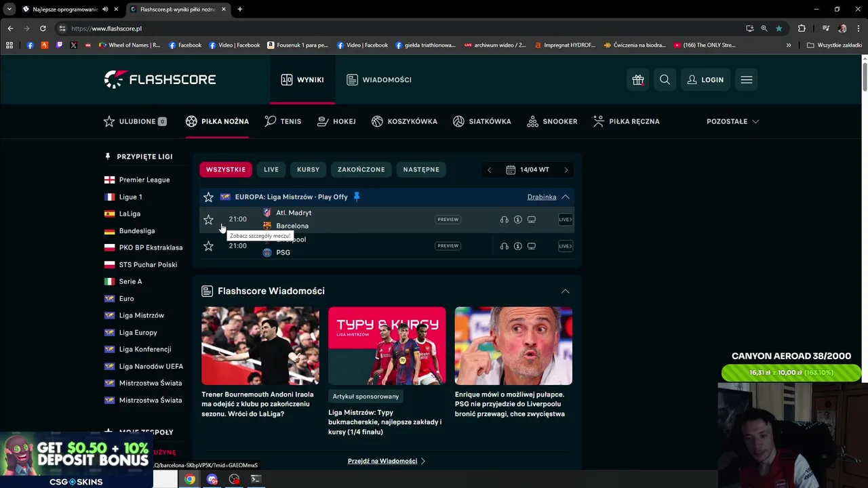This screenshot has height=488, width=868.
Task: Select PIŁKA NOŻNA sport
Action: pyautogui.click(x=217, y=121)
